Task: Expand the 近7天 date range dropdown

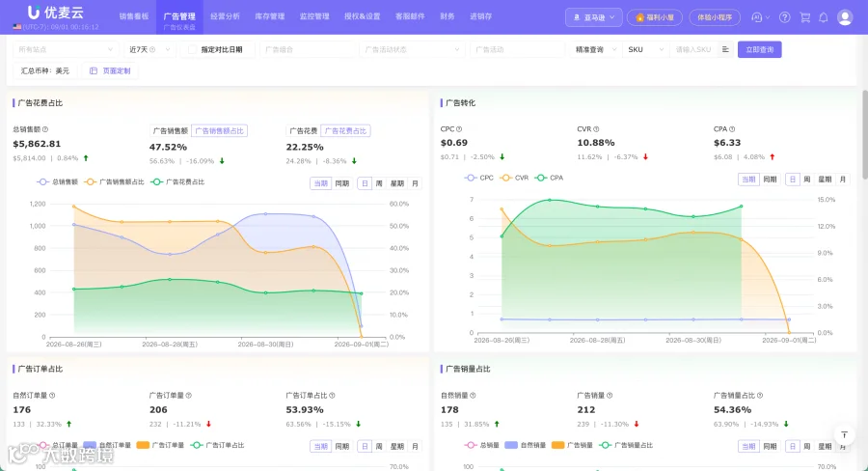Action: pyautogui.click(x=149, y=49)
